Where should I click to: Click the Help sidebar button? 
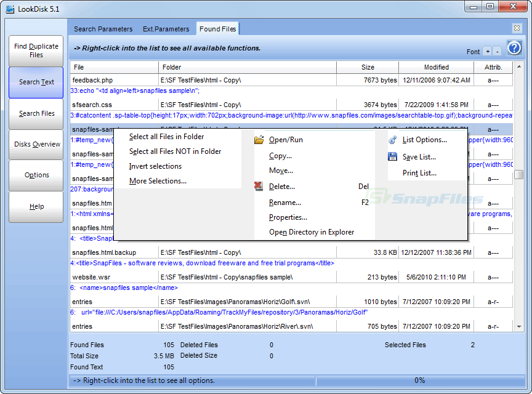coord(36,206)
